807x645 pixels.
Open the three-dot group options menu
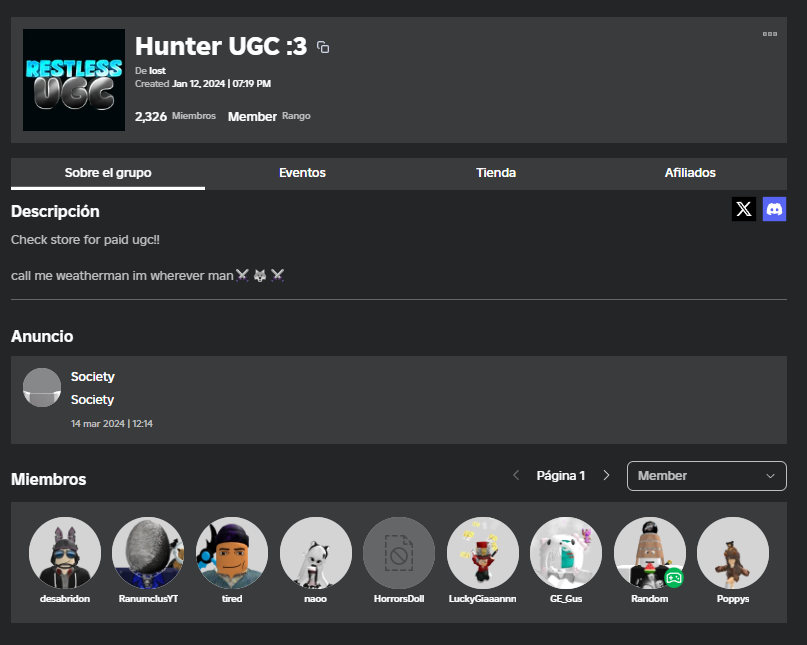pos(769,34)
